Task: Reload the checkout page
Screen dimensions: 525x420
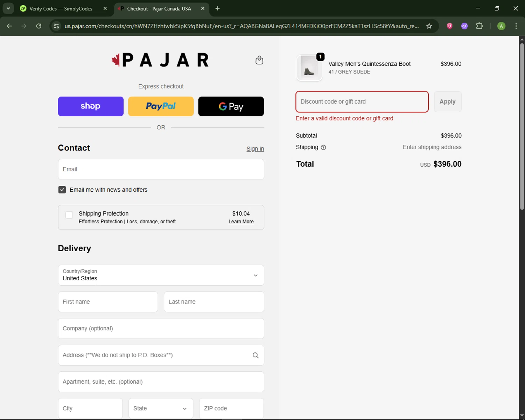Action: [x=39, y=26]
